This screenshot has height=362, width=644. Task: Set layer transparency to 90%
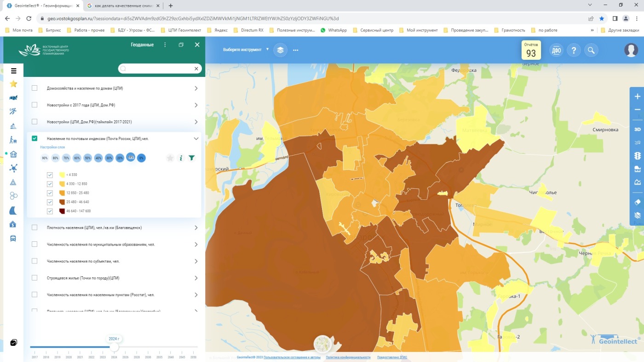[45, 158]
